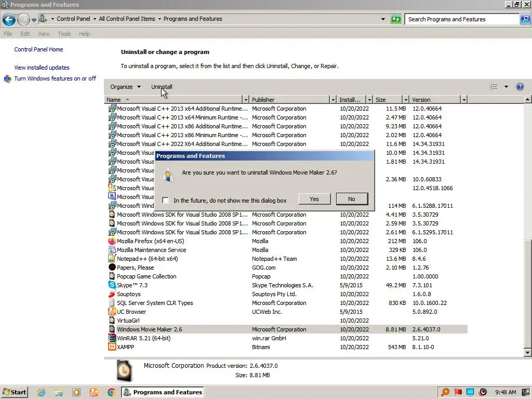The image size is (532, 399).
Task: Click Control Panel in the breadcrumb
Action: [73, 19]
